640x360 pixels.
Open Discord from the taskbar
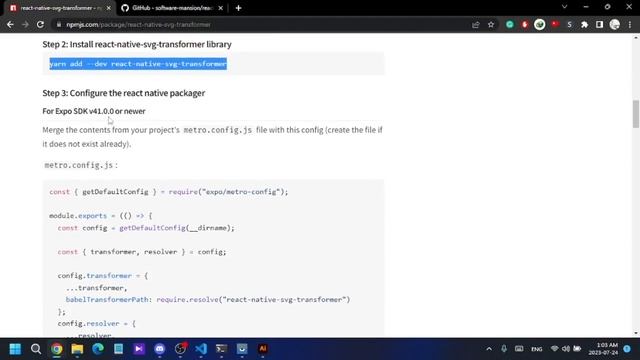160,349
